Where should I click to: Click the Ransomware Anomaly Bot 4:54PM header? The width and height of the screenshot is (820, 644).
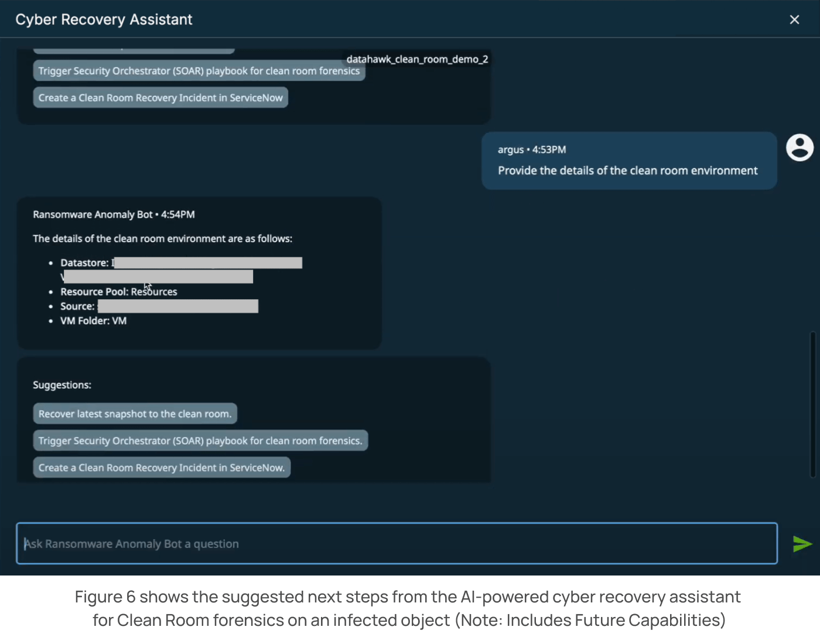pyautogui.click(x=114, y=215)
